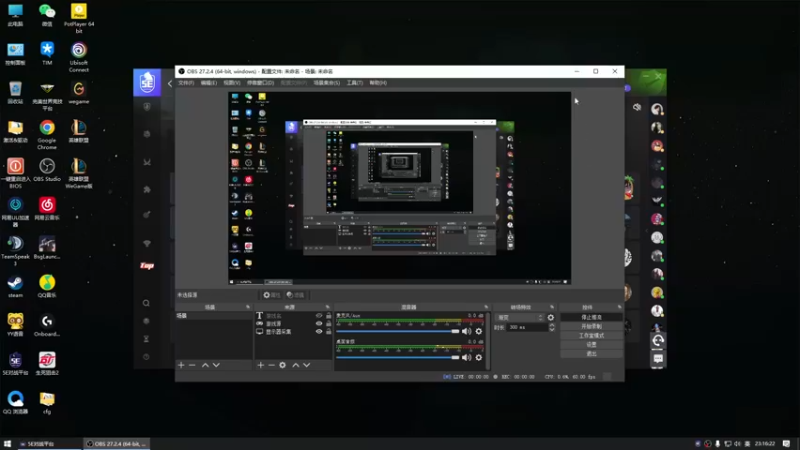Click 开始录制 button

[591, 327]
